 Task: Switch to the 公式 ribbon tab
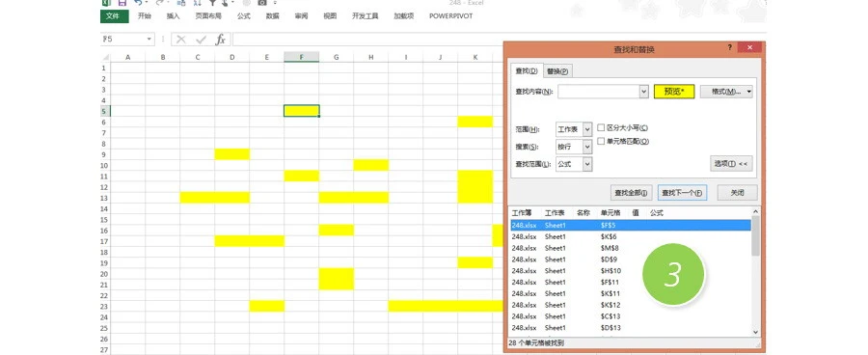click(x=244, y=16)
